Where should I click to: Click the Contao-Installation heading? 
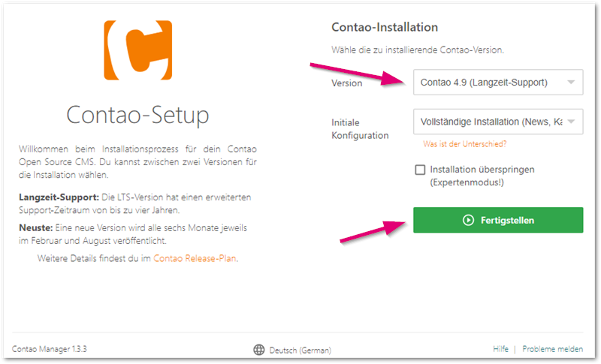(x=384, y=28)
